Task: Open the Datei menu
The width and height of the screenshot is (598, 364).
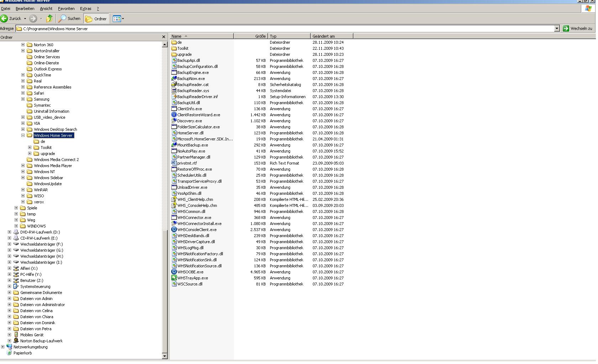Action: tap(6, 9)
